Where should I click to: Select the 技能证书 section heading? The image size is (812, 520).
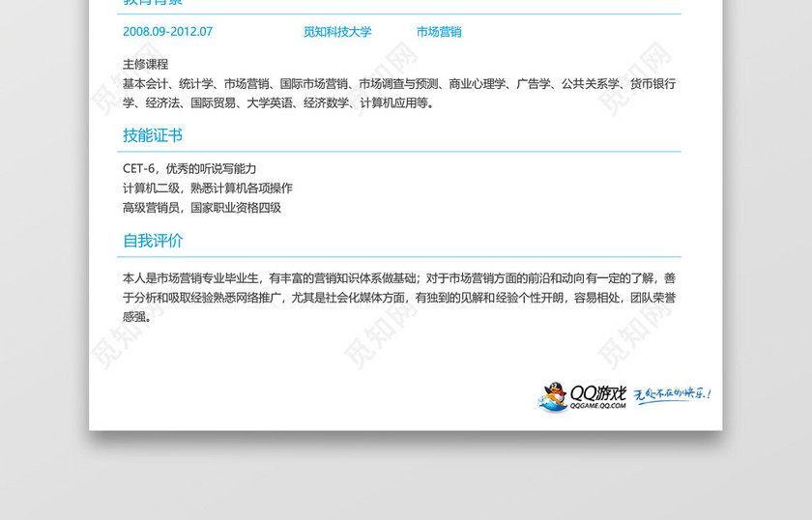pyautogui.click(x=153, y=135)
